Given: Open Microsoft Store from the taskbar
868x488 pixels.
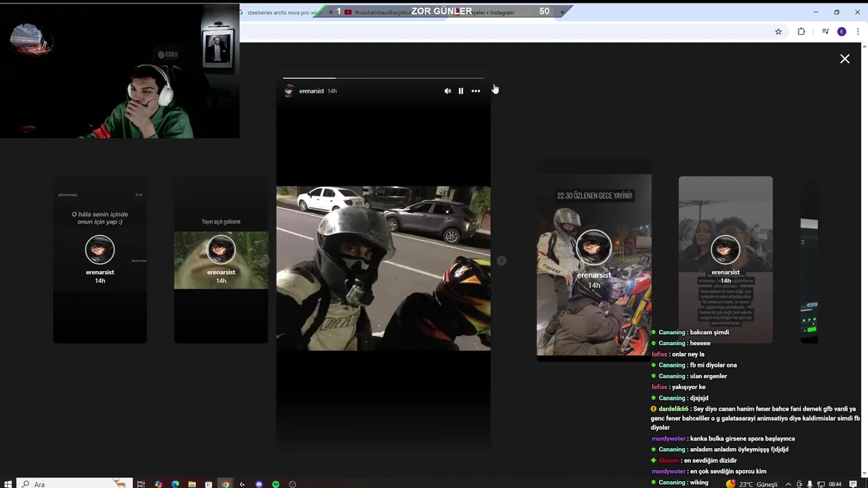Looking at the screenshot, I should click(209, 484).
